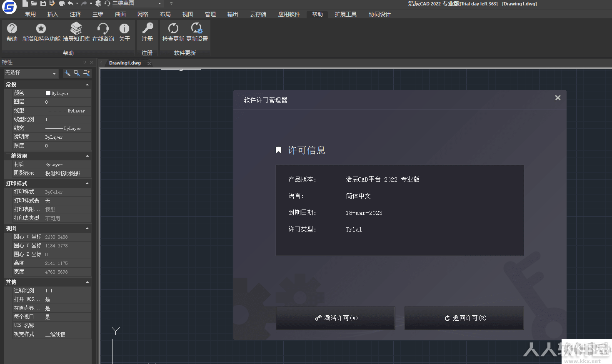The width and height of the screenshot is (612, 364).
Task: Click the 注册 key icon
Action: (147, 32)
